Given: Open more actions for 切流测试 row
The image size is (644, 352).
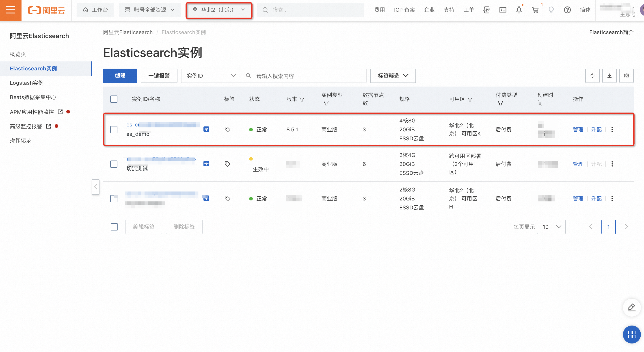Looking at the screenshot, I should tap(612, 164).
